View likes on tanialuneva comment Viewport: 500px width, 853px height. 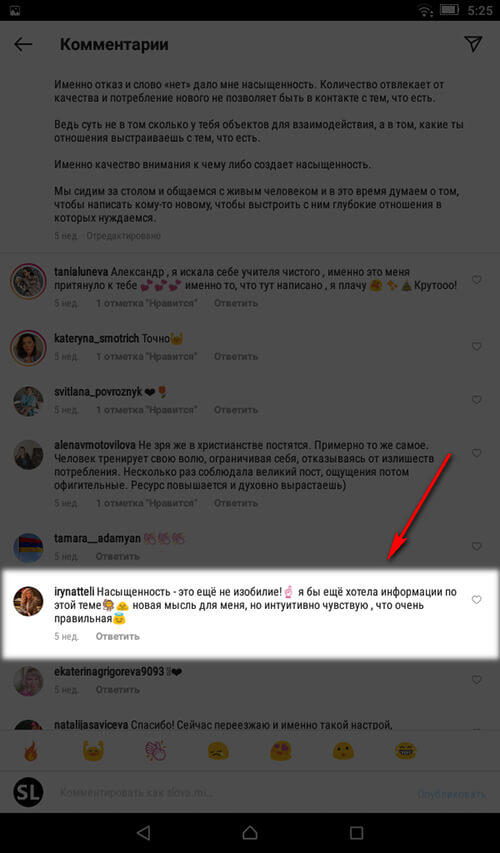[x=147, y=303]
